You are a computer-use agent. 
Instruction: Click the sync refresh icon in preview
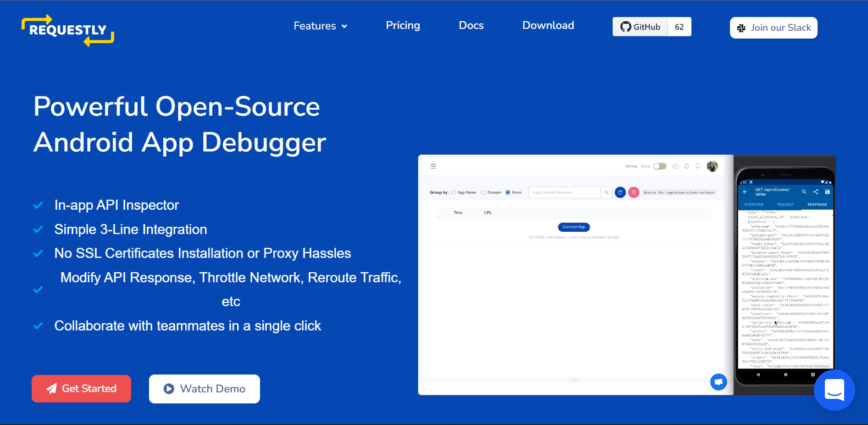click(x=686, y=166)
